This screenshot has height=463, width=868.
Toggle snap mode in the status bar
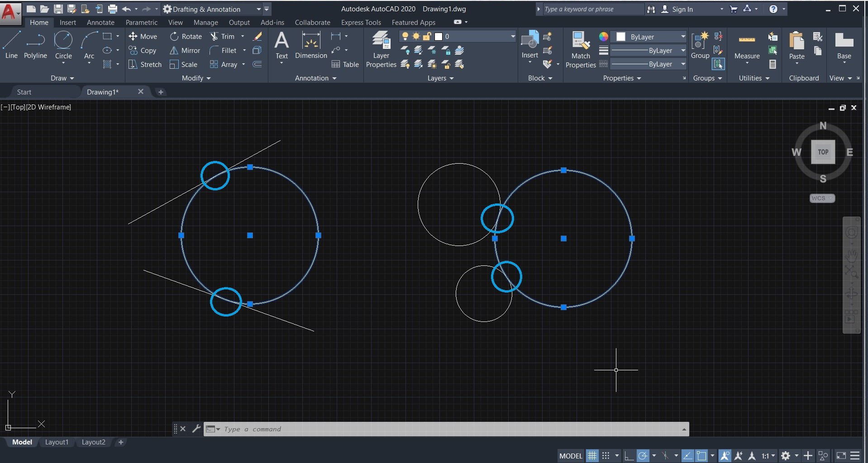pyautogui.click(x=606, y=455)
